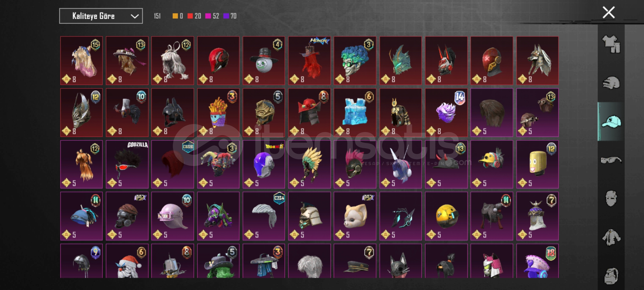Screen dimensions: 644x290
Task: Open the outfit clothing category icon
Action: pos(611,44)
